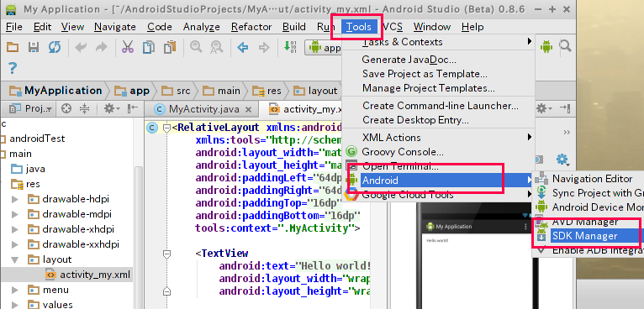The height and width of the screenshot is (309, 644).
Task: Open the Help menu
Action: coord(472,27)
